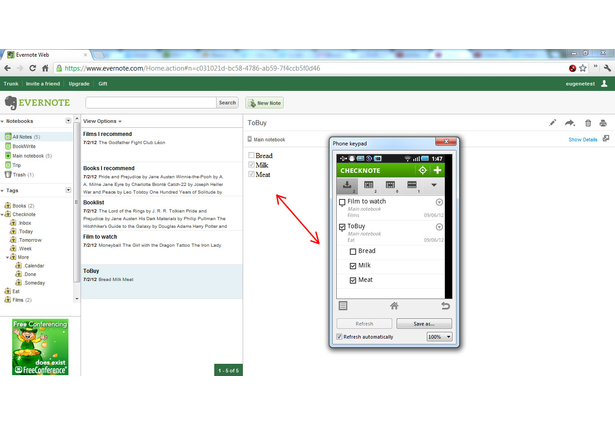The width and height of the screenshot is (615, 424).
Task: Select the second Checknote view tab
Action: point(369,186)
